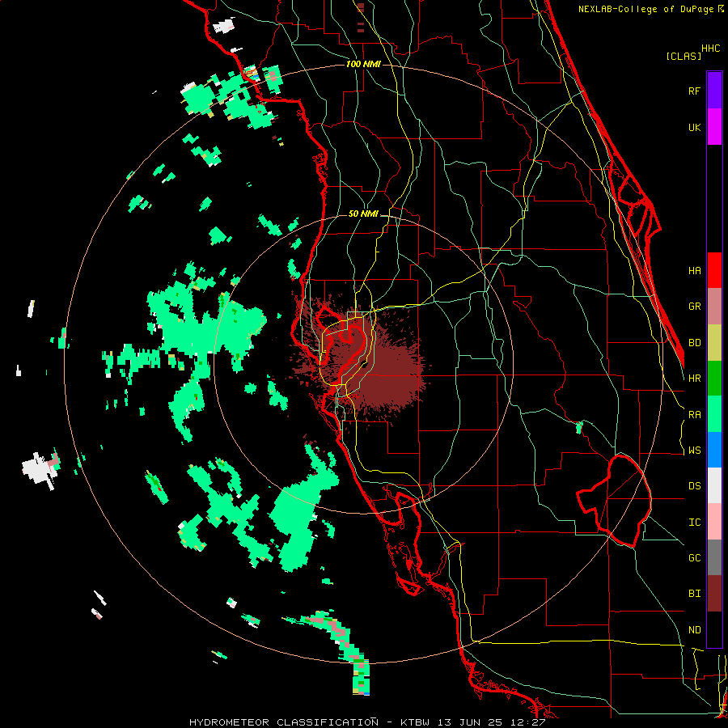Click the BD yellow legend swatch
Image resolution: width=728 pixels, height=728 pixels.
[x=714, y=342]
